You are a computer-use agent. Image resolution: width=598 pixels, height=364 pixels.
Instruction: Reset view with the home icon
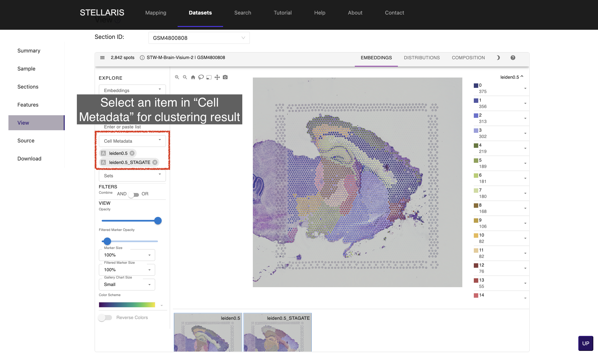(x=193, y=77)
